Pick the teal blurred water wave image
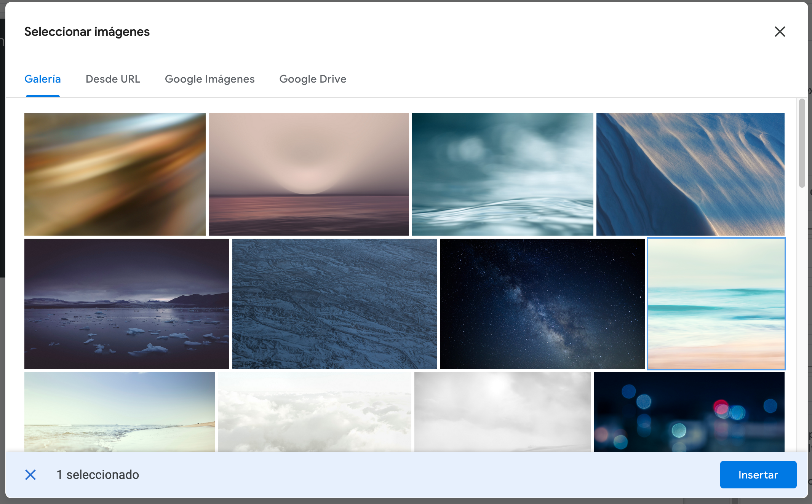The height and width of the screenshot is (504, 812). tap(502, 174)
